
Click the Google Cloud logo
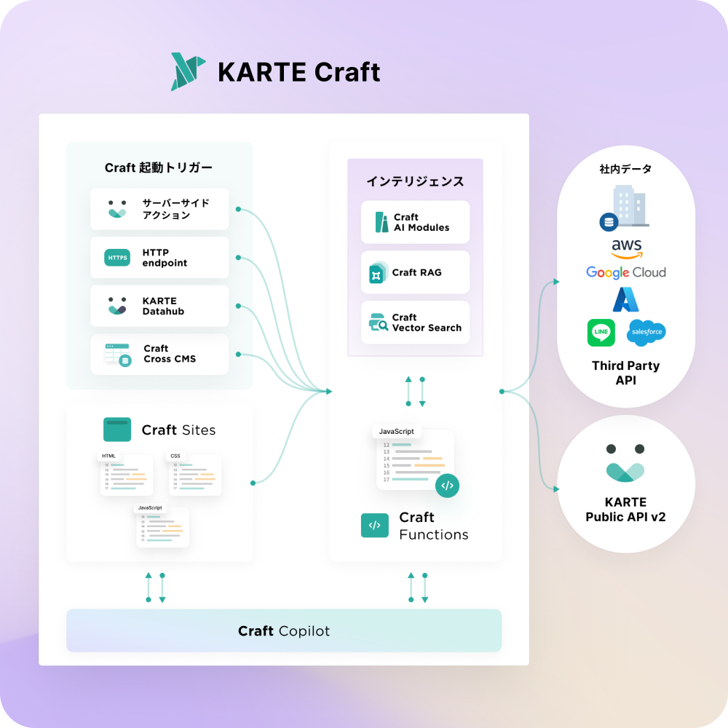pyautogui.click(x=626, y=272)
